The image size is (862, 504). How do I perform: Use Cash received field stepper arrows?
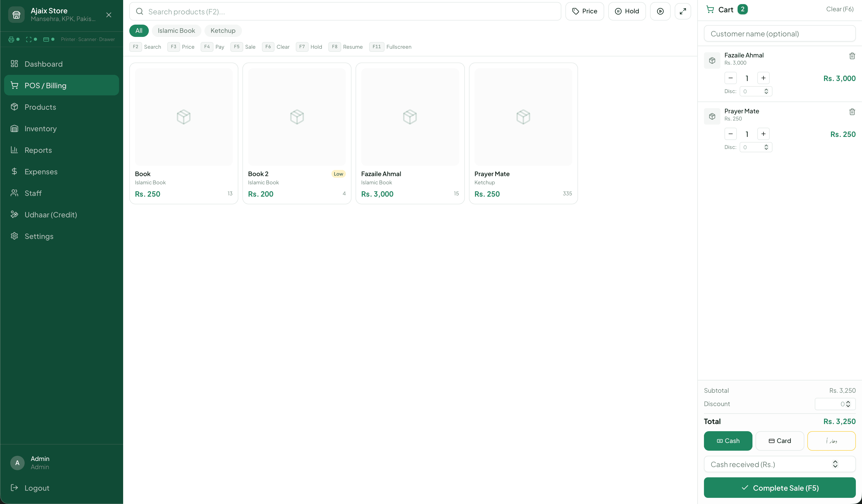835,464
